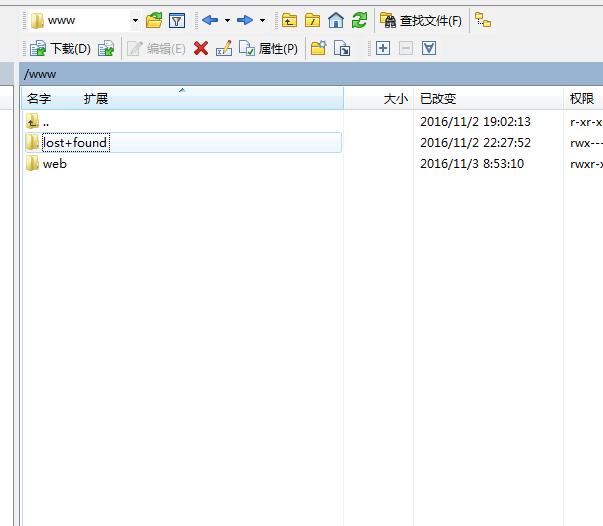The width and height of the screenshot is (603, 526).
Task: Go to the home directory icon
Action: point(336,20)
